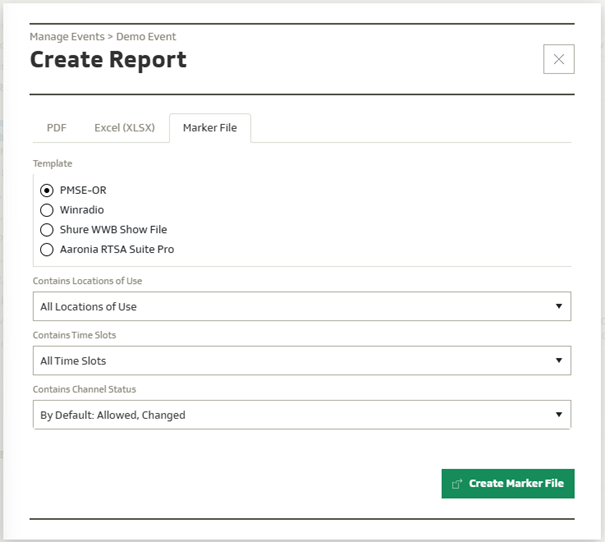Click the Time Slots dropdown arrow

click(x=558, y=360)
